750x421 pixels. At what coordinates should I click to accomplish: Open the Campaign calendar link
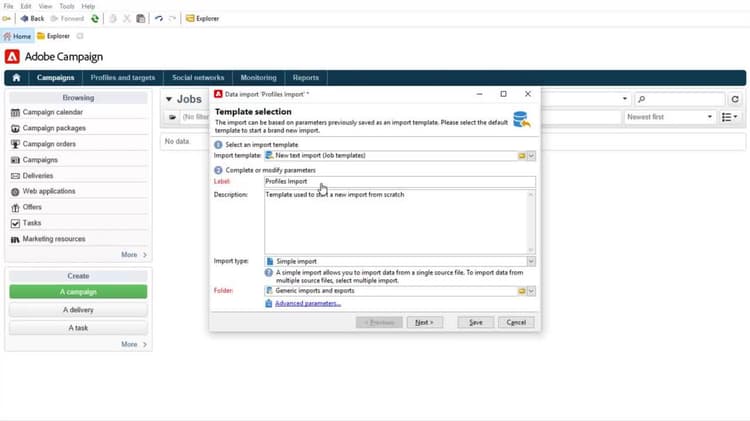[x=53, y=112]
